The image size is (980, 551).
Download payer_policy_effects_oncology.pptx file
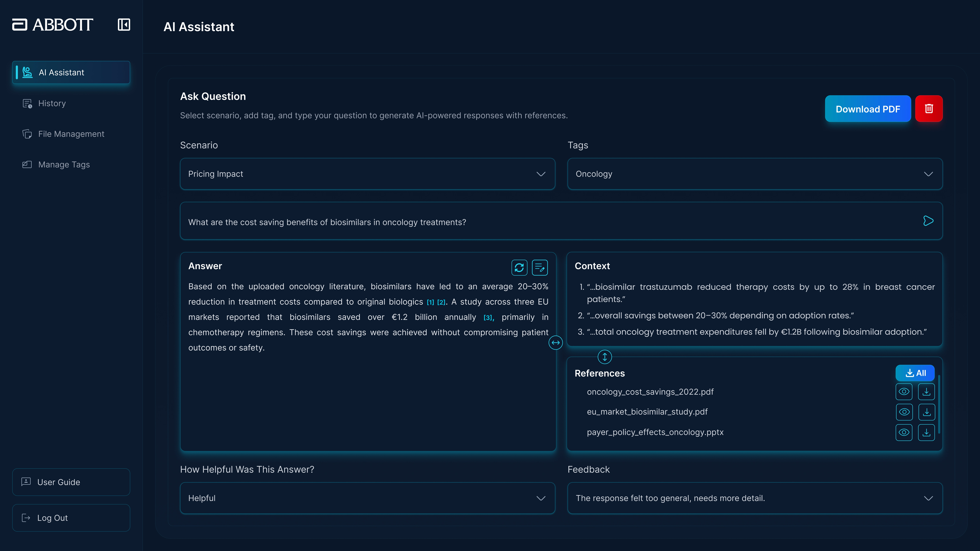coord(926,432)
